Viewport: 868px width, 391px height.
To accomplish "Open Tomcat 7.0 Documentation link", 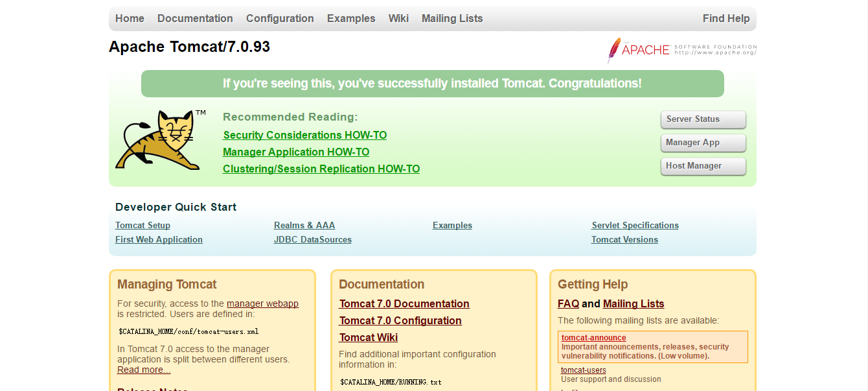I will (x=404, y=303).
